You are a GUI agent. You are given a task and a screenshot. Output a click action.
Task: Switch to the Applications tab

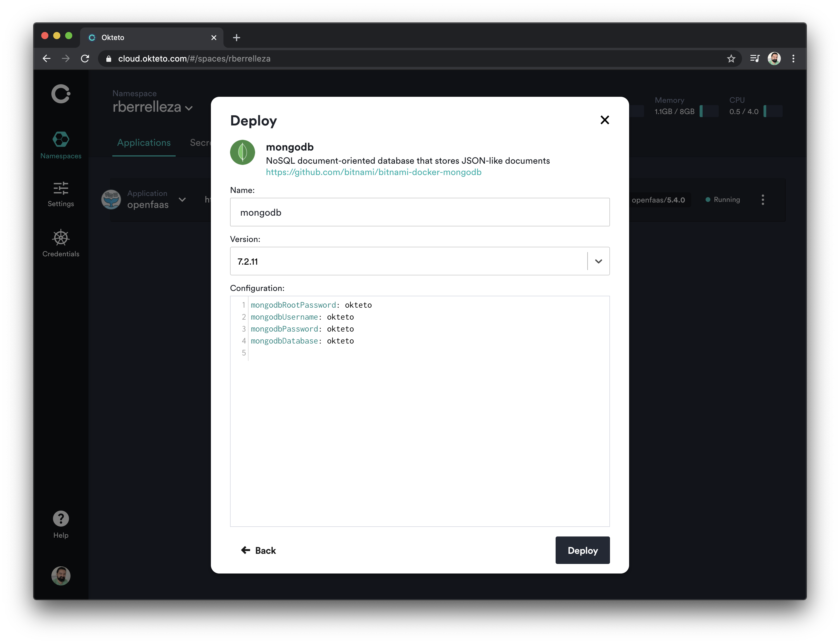click(144, 142)
